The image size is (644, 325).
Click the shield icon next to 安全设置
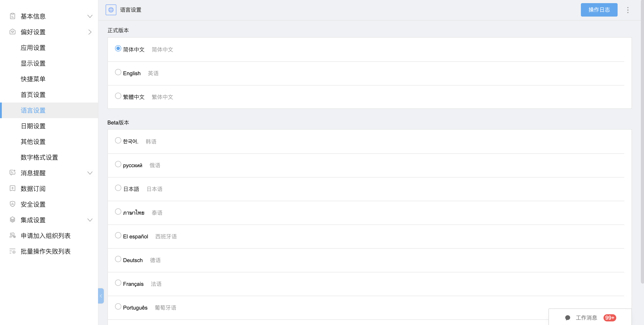13,204
